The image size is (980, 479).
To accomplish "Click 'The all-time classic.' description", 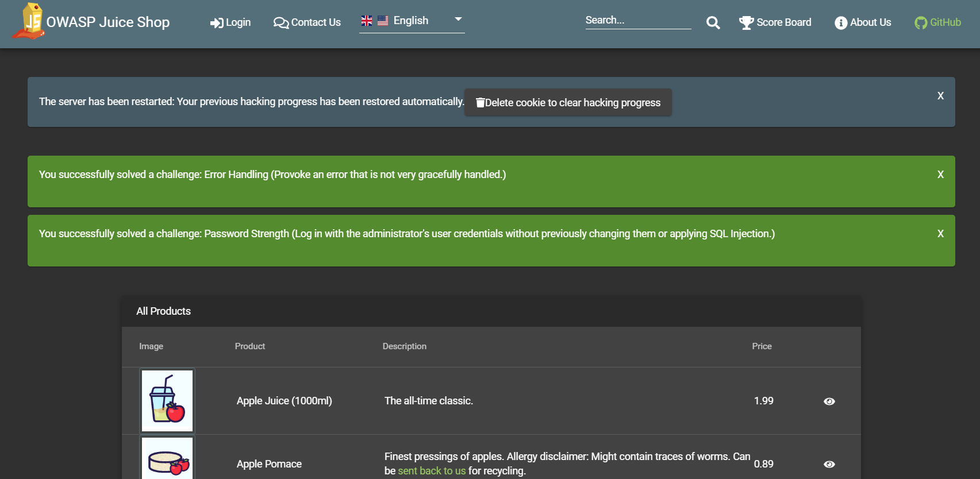I will (429, 401).
